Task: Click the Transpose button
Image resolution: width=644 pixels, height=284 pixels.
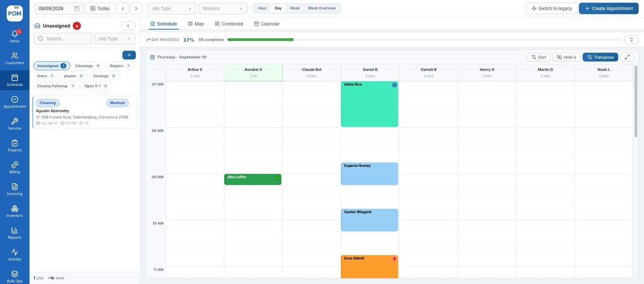Action: (x=600, y=57)
